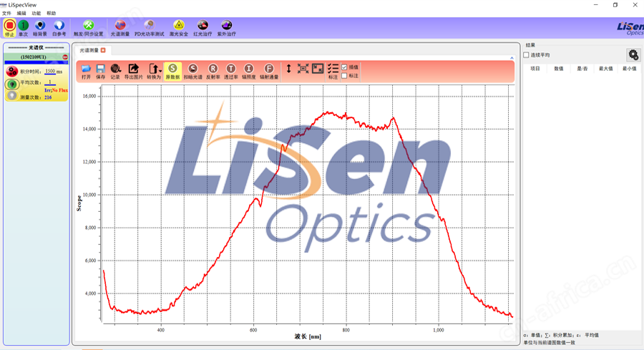This screenshot has height=350, width=644.
Task: Click the 最小值 column header
Action: 629,69
